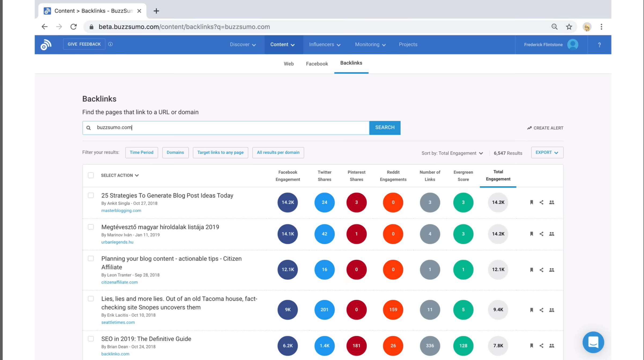Click the buzzsumo.com search input field
This screenshot has height=360, width=644.
(x=226, y=128)
